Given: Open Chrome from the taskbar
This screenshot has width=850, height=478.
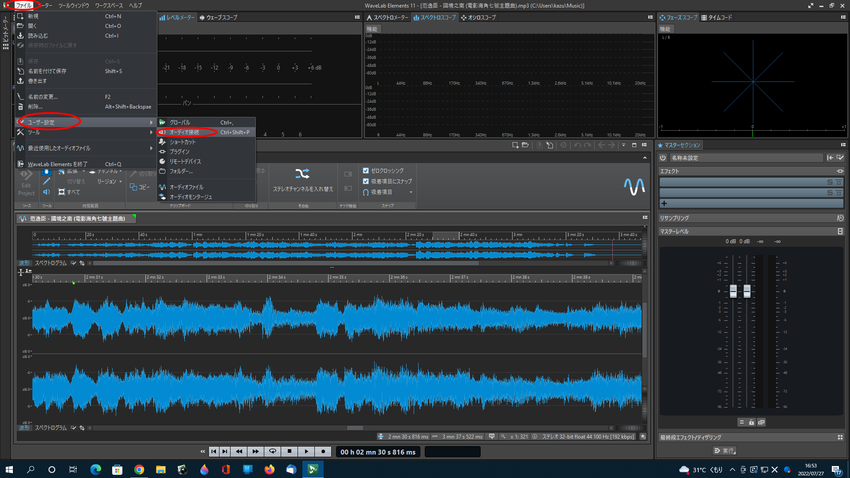Looking at the screenshot, I should pos(139,469).
